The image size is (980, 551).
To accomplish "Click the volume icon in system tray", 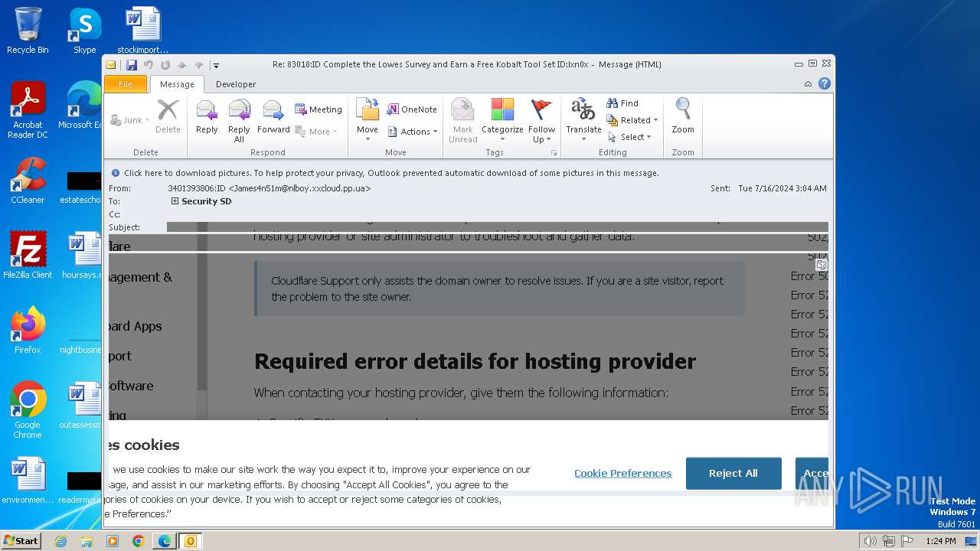I will tap(870, 541).
